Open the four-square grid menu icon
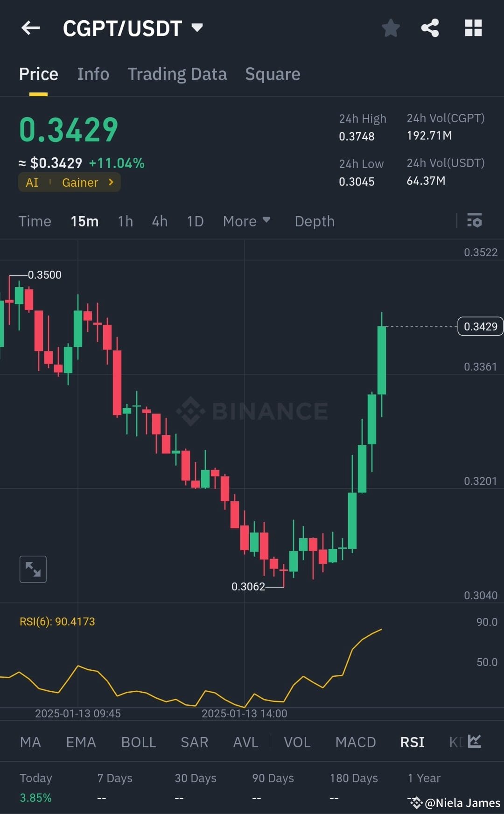Viewport: 504px width, 814px height. click(473, 28)
